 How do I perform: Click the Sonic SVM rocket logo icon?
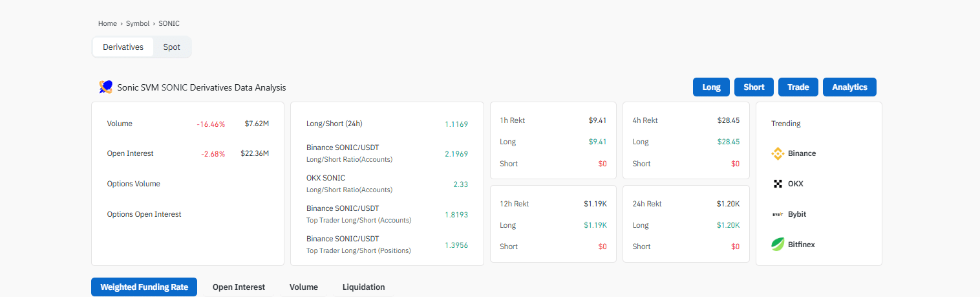(106, 87)
